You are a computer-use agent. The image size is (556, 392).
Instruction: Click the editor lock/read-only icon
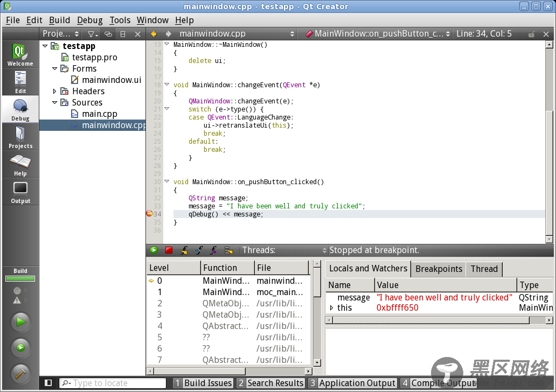point(531,34)
